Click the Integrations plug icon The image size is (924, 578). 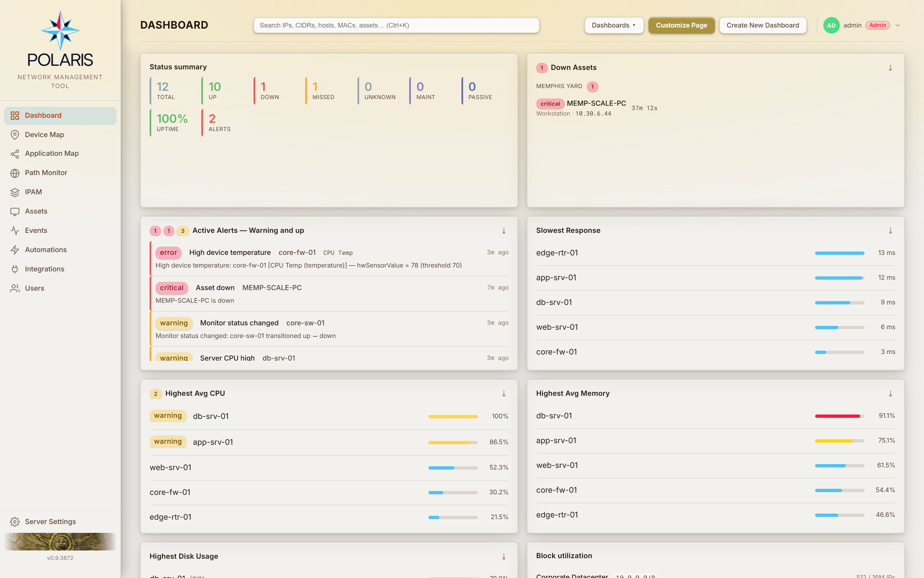click(15, 269)
